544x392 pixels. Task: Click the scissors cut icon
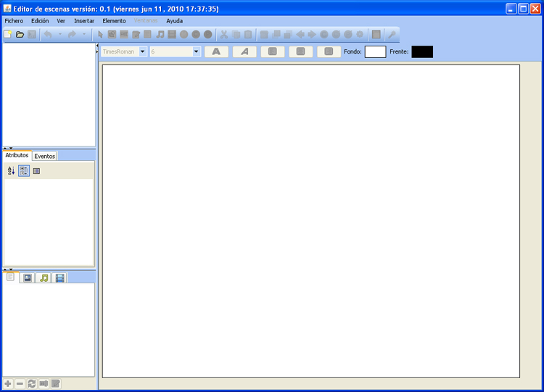pyautogui.click(x=224, y=34)
